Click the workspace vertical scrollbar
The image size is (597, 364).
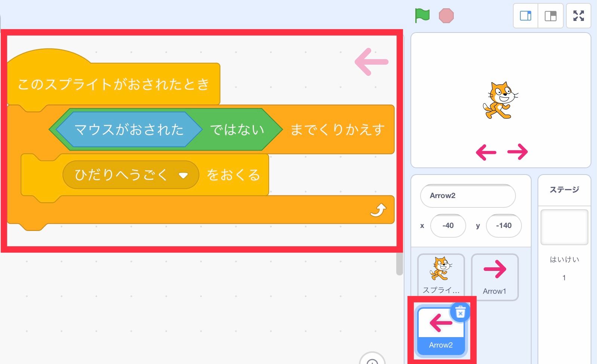point(400,263)
